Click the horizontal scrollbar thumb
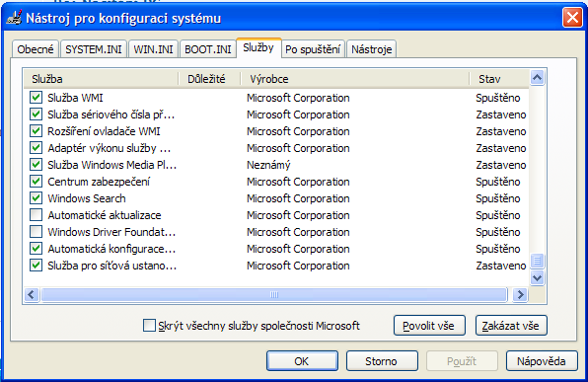This screenshot has width=588, height=382. 274,294
